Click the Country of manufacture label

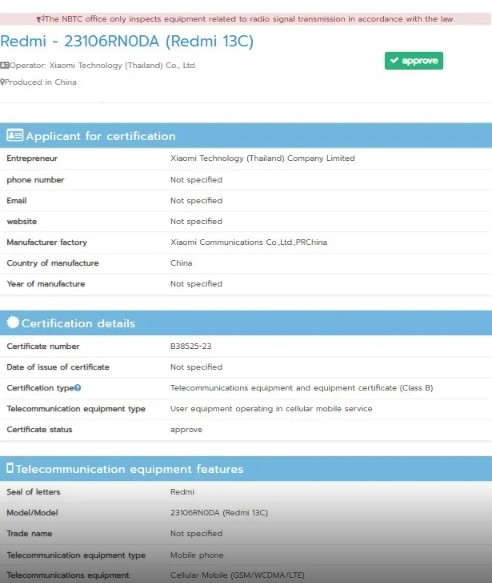pos(53,263)
